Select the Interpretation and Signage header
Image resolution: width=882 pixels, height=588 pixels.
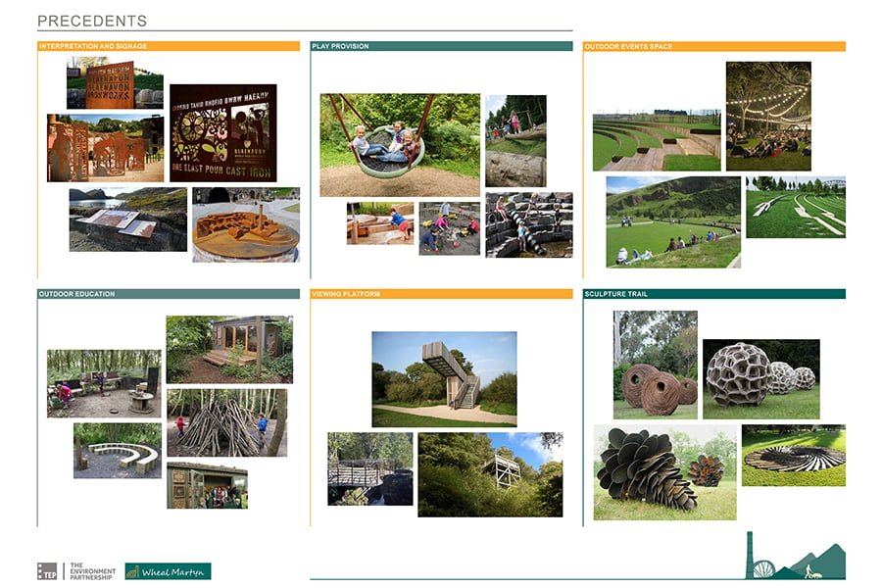(x=168, y=46)
